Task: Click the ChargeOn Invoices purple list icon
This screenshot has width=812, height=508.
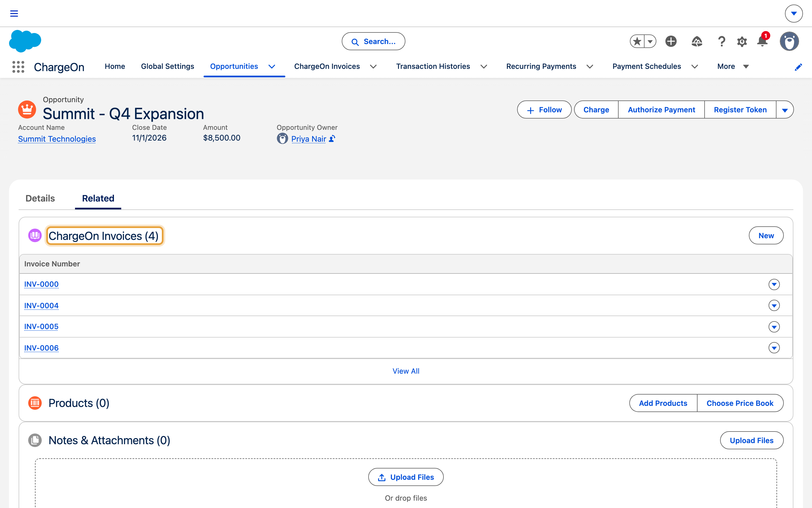Action: pos(35,236)
